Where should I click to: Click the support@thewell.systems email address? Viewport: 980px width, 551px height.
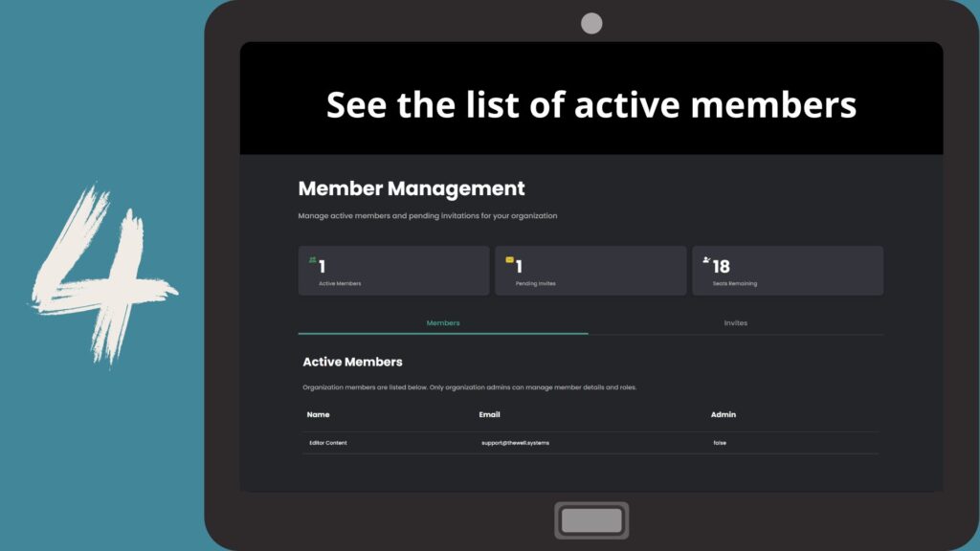(515, 443)
